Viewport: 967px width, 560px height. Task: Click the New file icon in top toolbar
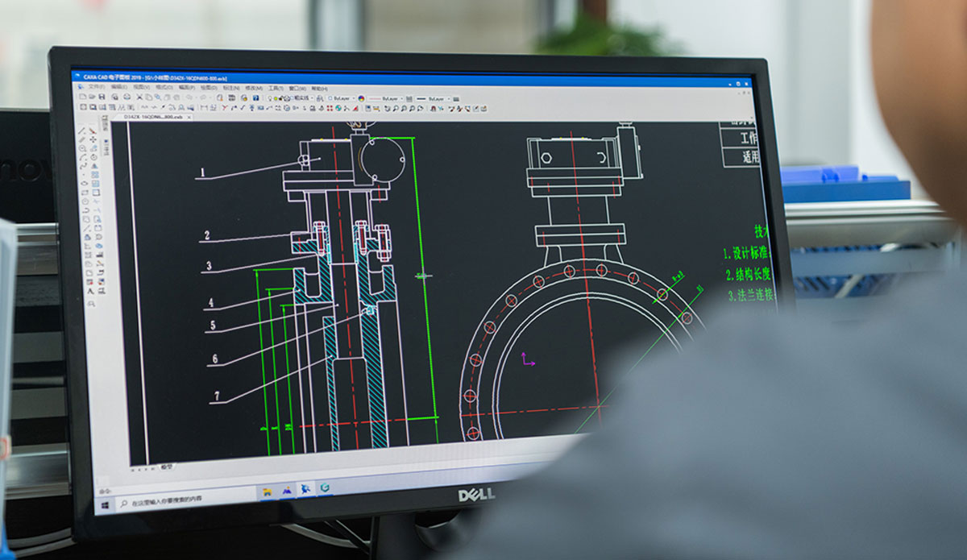(x=83, y=98)
